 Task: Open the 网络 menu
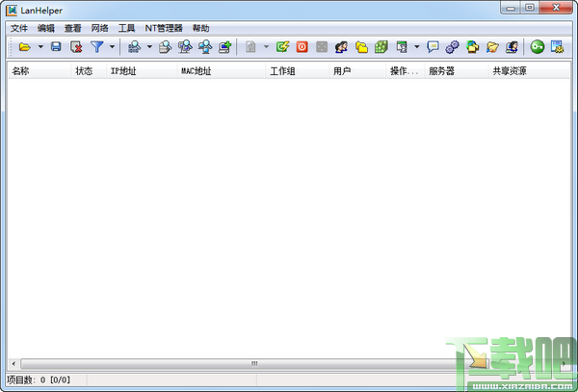[x=99, y=28]
